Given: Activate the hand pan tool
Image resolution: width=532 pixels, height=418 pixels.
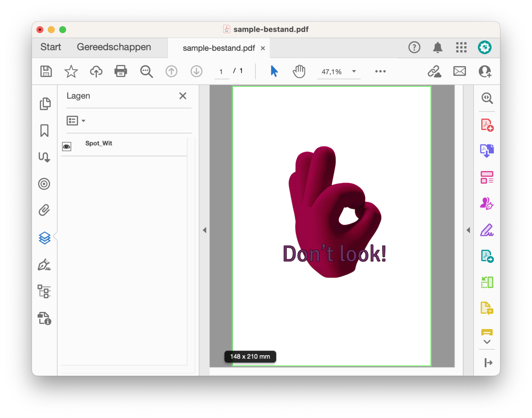Looking at the screenshot, I should (x=299, y=71).
